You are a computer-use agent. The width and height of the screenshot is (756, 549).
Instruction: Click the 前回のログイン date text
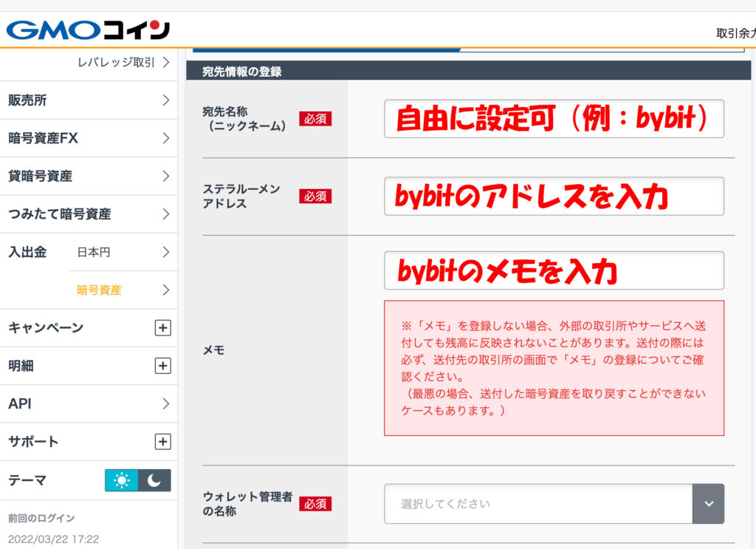click(x=53, y=539)
